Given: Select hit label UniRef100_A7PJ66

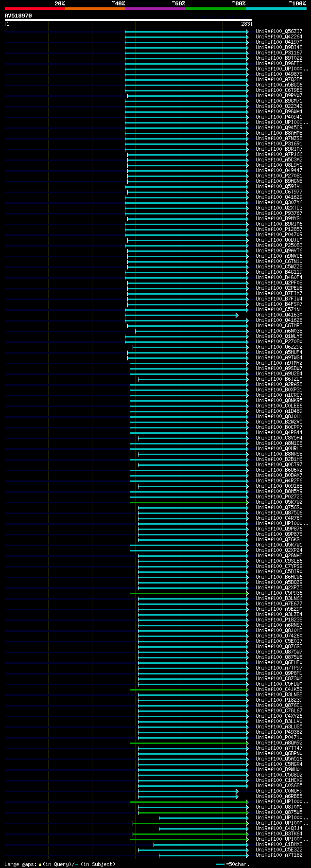Looking at the screenshot, I should click(279, 154).
